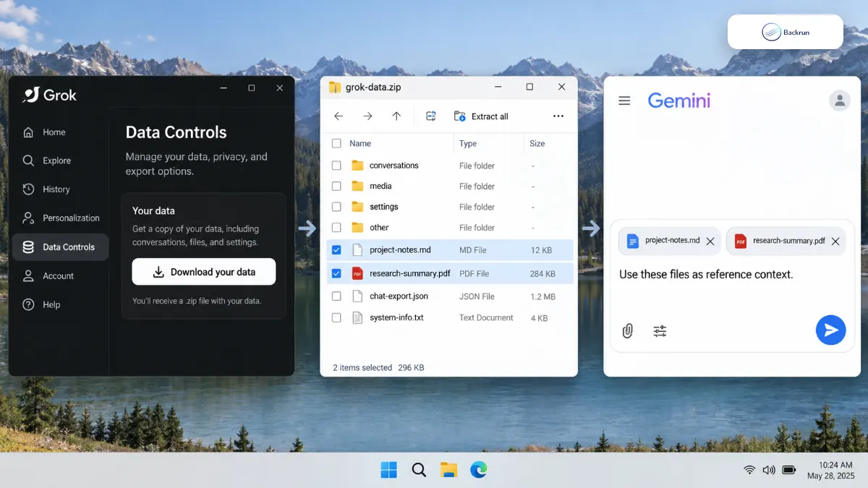Check the other folder checkbox
The image size is (868, 488).
[x=336, y=227]
